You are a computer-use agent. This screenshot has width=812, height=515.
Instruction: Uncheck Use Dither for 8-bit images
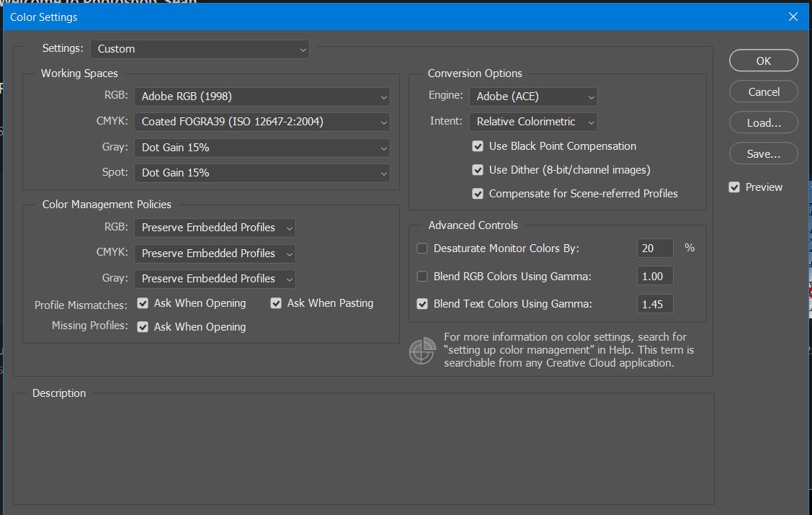click(478, 169)
